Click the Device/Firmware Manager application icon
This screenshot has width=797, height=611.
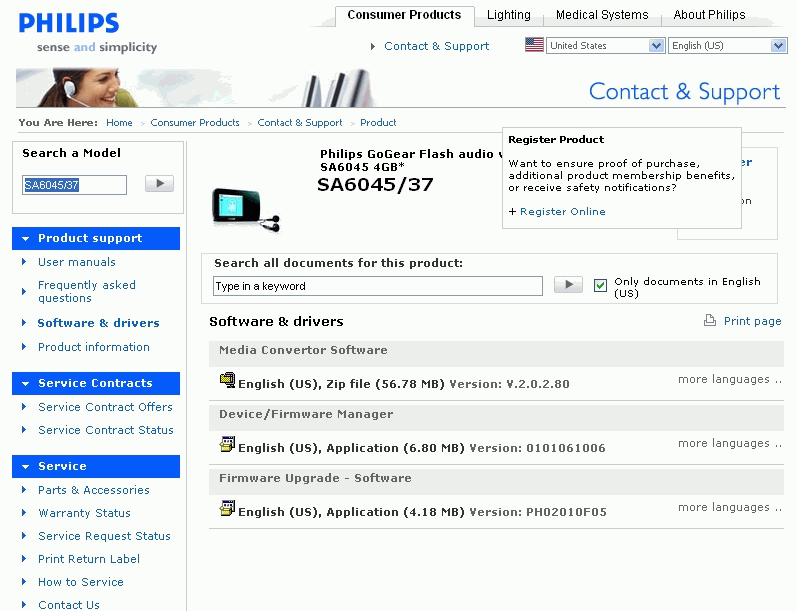(227, 444)
